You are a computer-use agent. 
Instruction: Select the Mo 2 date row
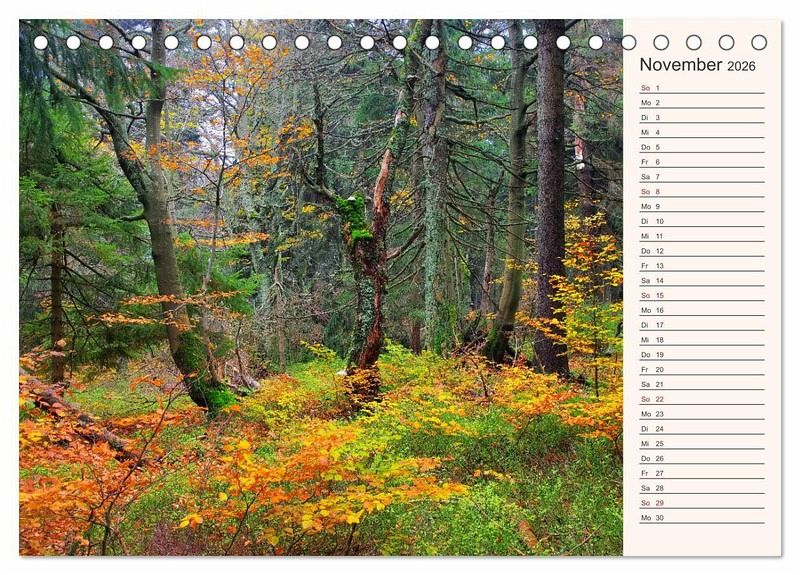click(700, 103)
